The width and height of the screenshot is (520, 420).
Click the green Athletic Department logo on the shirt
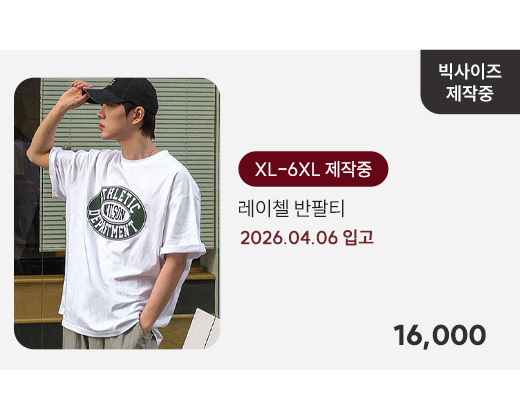click(117, 213)
